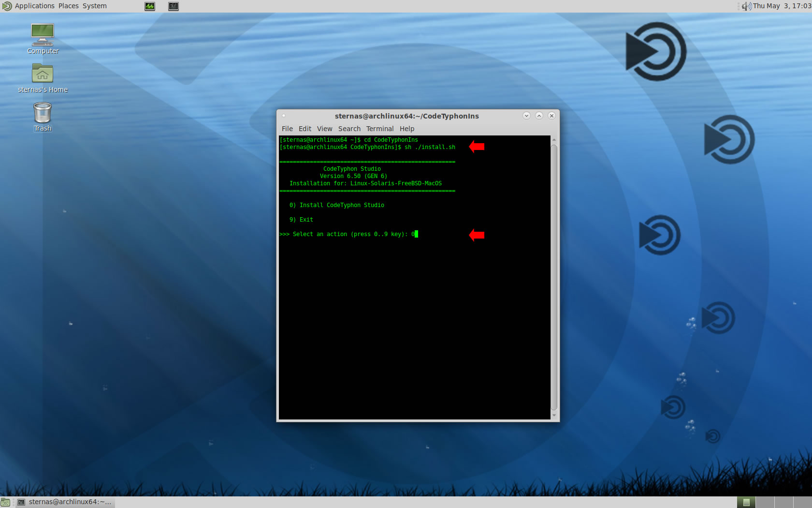Click the scrollbar down arrow in terminal
Screen dimensions: 812x508
click(x=554, y=415)
